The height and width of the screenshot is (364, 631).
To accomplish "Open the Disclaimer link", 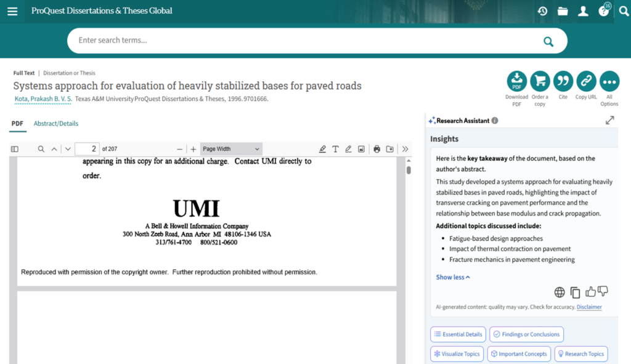I will coord(589,307).
